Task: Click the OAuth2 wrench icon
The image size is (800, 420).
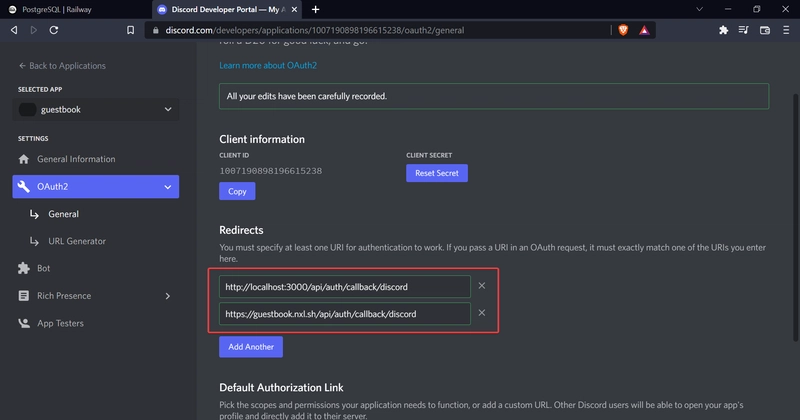Action: pyautogui.click(x=23, y=186)
